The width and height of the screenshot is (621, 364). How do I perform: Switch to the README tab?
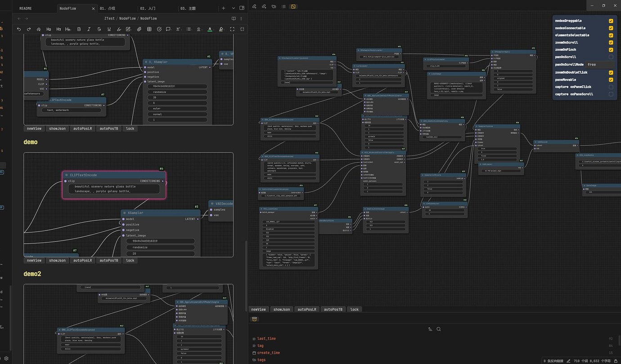tap(25, 8)
